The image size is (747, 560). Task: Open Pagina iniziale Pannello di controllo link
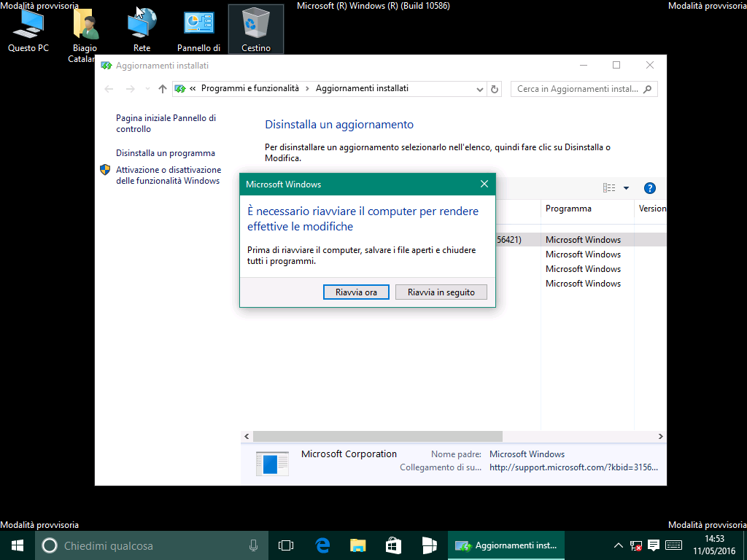click(x=166, y=123)
